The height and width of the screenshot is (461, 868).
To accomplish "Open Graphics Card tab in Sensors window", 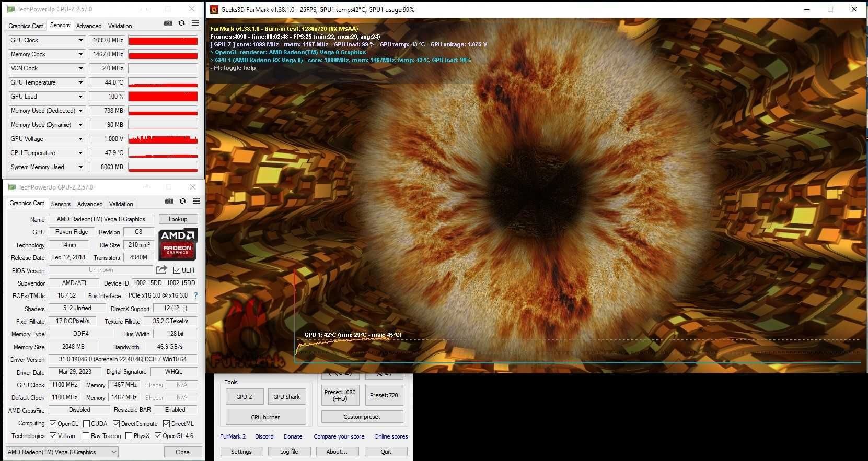I will [x=26, y=26].
